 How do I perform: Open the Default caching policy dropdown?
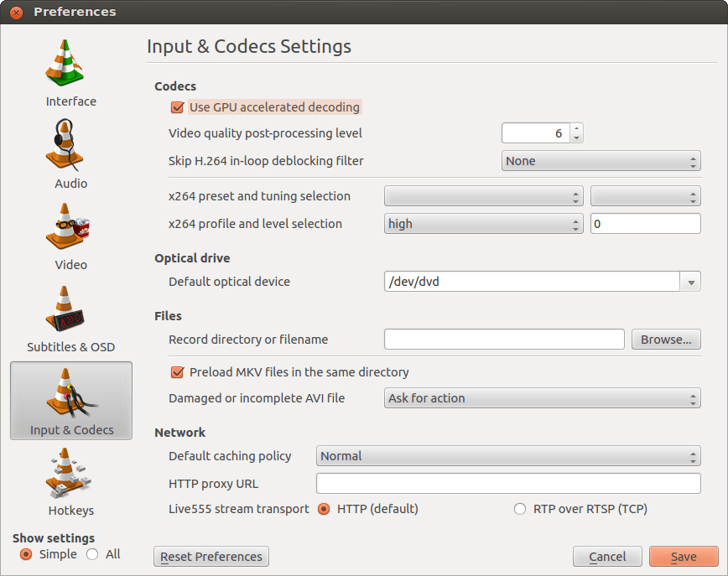click(x=507, y=457)
